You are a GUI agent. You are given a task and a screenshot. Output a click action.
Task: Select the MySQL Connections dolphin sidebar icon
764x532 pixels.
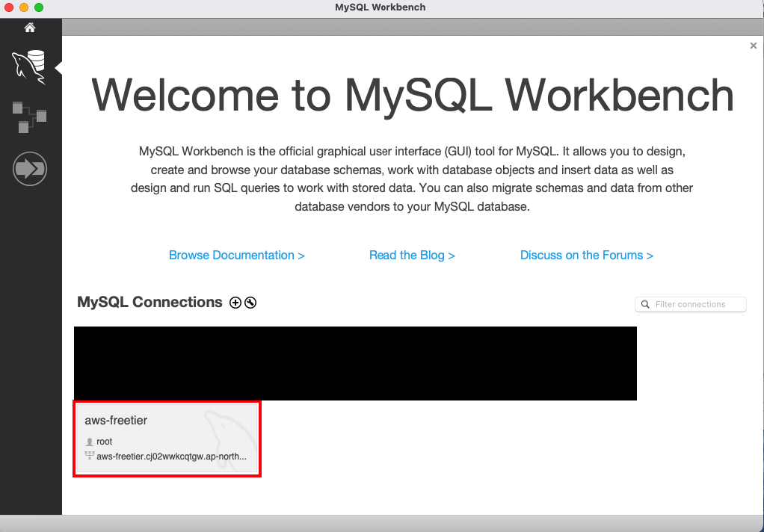point(29,67)
